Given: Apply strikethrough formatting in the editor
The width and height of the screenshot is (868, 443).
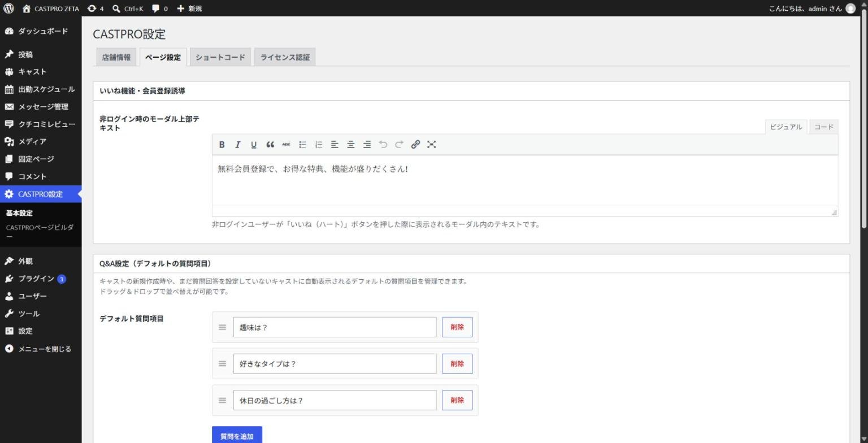Looking at the screenshot, I should point(286,145).
